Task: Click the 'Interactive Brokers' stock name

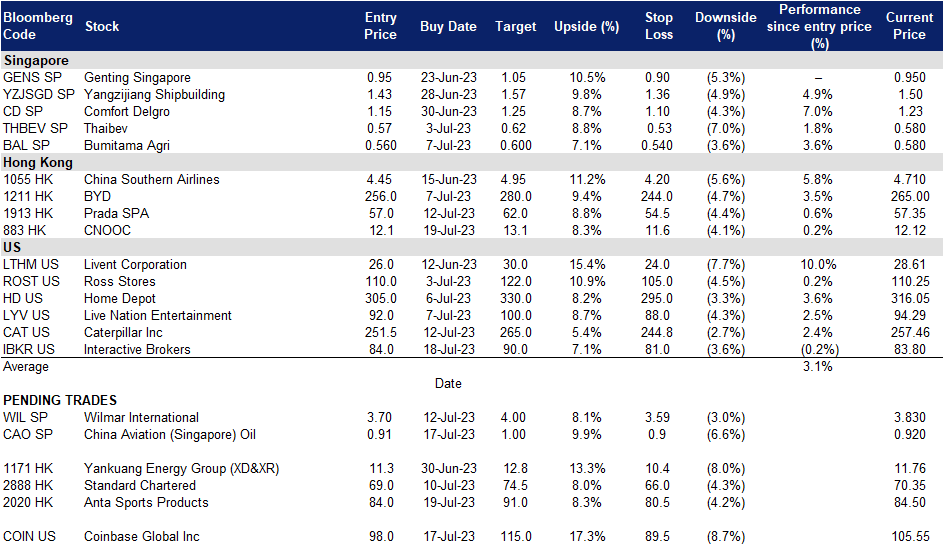Action: pos(137,349)
